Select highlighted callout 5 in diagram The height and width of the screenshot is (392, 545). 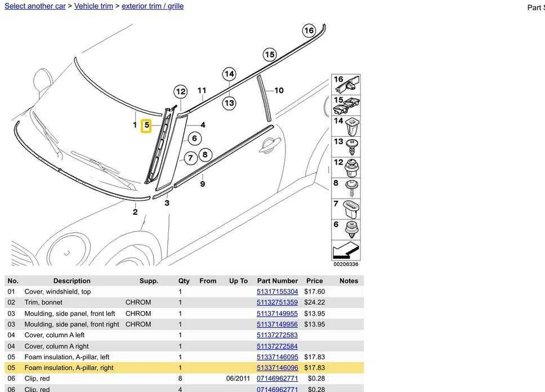pos(146,125)
